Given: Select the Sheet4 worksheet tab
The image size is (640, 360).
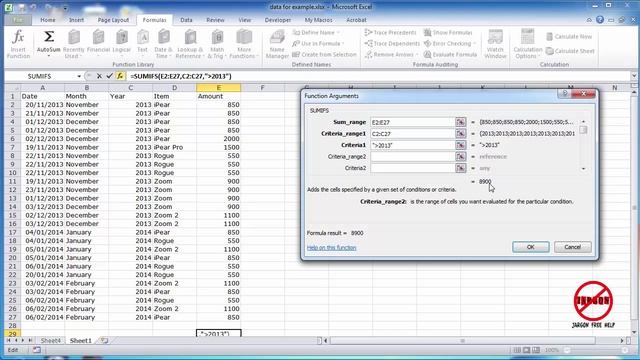Looking at the screenshot, I should click(x=51, y=340).
